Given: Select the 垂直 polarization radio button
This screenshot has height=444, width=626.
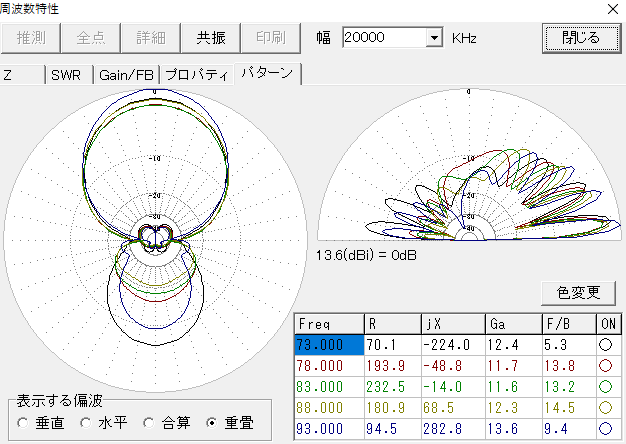Looking at the screenshot, I should tap(24, 423).
